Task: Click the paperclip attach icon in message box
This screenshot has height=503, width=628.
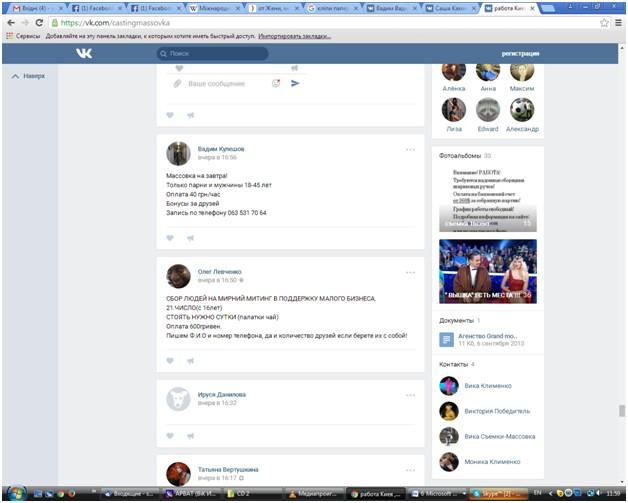Action: [177, 83]
